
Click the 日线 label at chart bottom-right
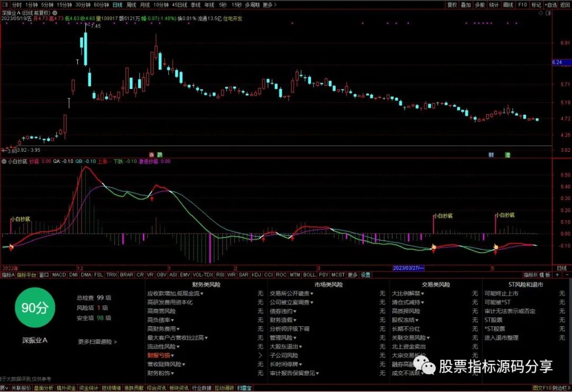[562, 268]
